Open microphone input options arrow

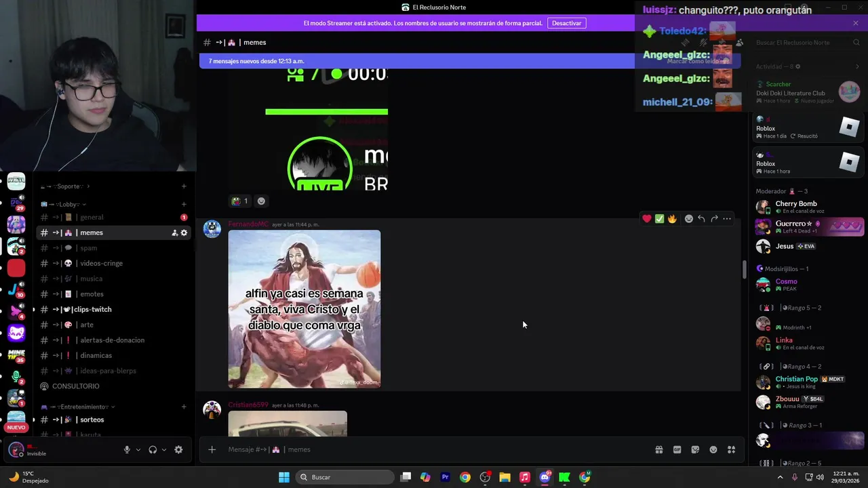[x=138, y=449]
